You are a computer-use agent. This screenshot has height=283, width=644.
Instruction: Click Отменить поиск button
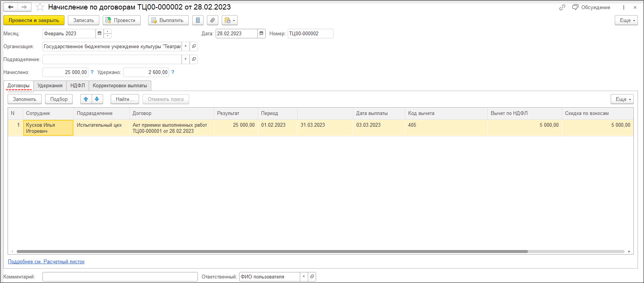166,99
